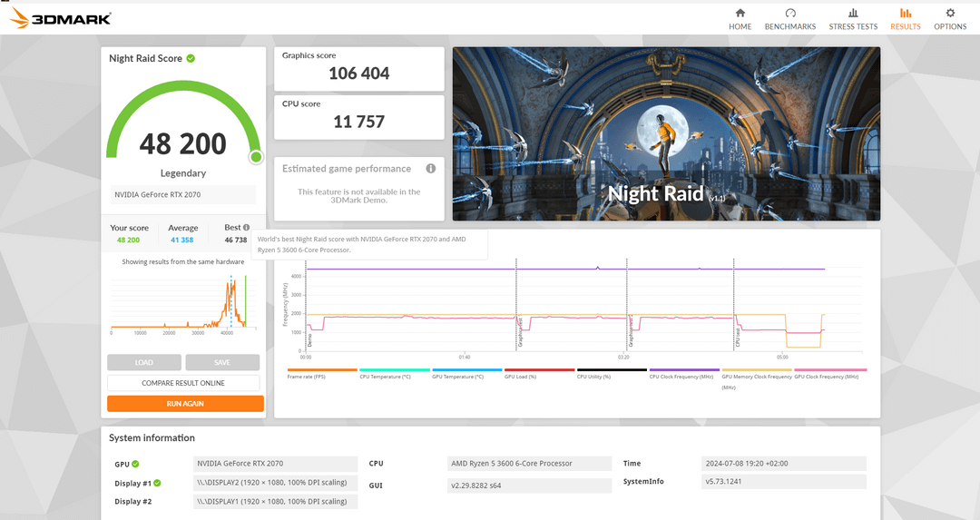Click the Average score 41 358
980x520 pixels.
point(181,240)
